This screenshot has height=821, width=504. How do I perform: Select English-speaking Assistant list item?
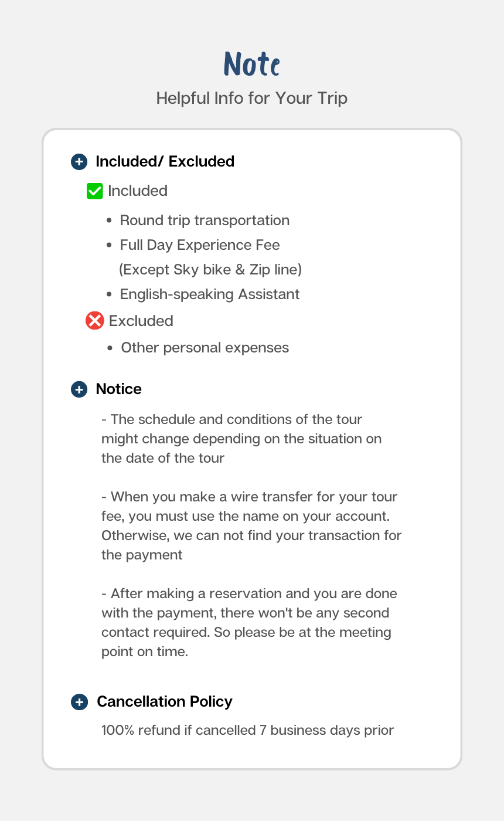point(210,294)
